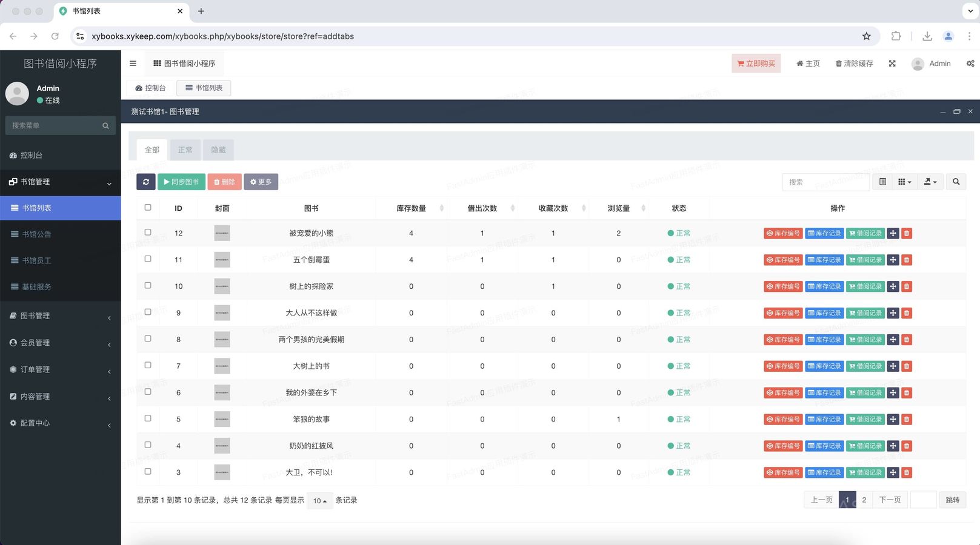Click the refresh icon button in table toolbar
980x545 pixels.
click(x=145, y=182)
